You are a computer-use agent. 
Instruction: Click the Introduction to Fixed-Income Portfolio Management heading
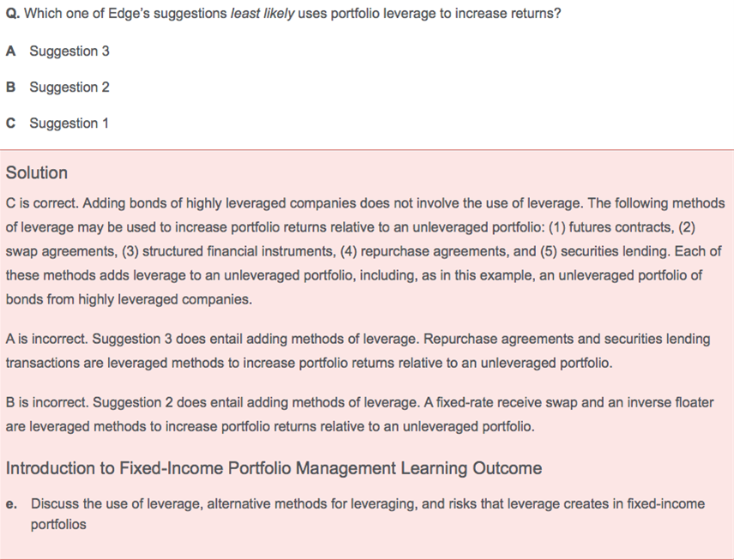tap(274, 468)
